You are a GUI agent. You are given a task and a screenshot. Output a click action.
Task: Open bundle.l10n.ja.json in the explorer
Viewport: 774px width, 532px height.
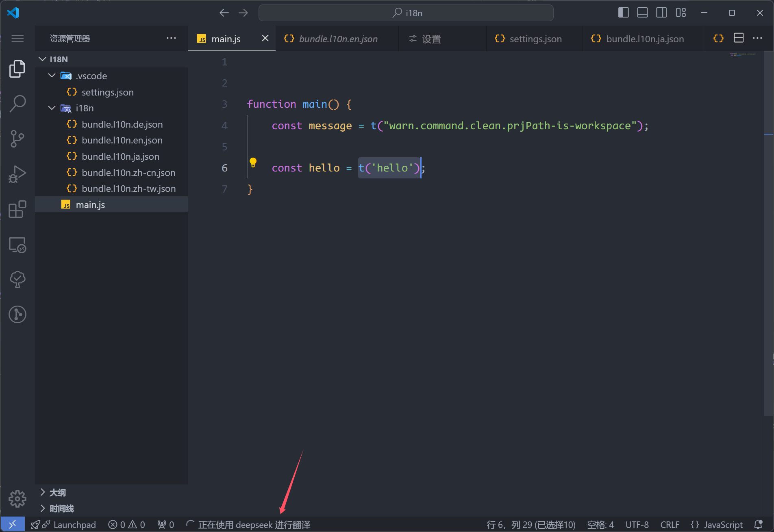coord(111,156)
